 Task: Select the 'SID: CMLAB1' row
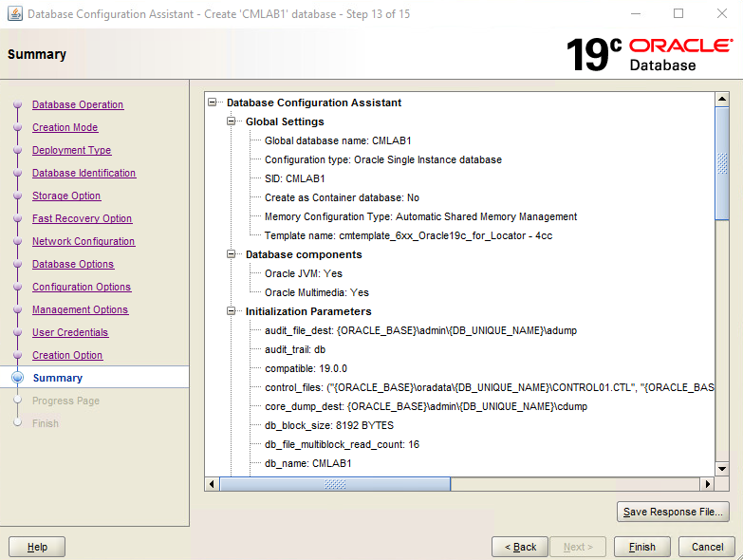295,178
